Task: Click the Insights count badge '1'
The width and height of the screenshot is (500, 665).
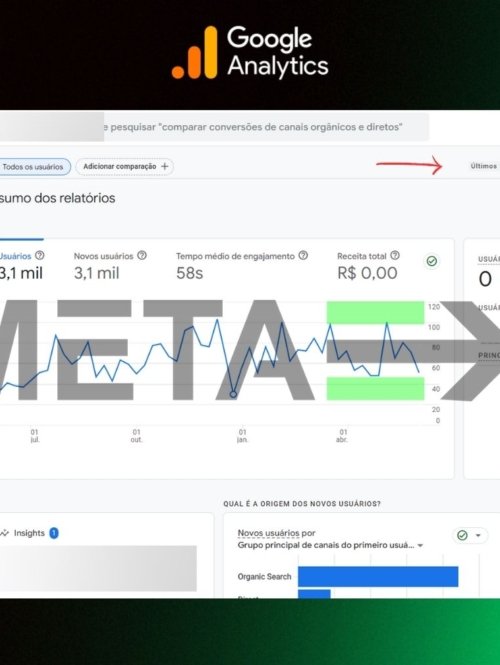Action: pos(54,533)
